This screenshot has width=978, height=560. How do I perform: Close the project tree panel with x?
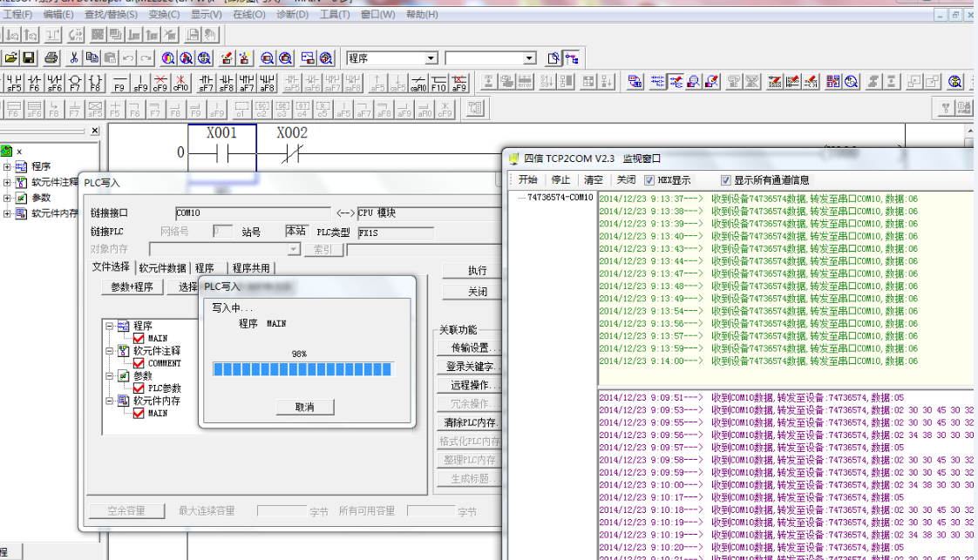click(94, 131)
